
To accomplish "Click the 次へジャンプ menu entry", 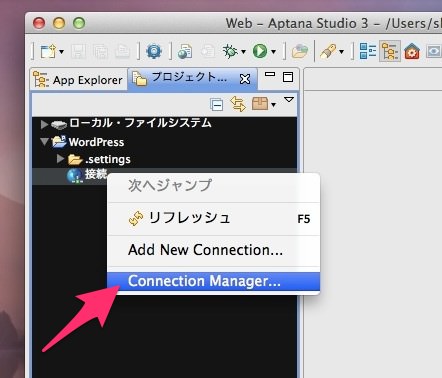I will click(214, 186).
